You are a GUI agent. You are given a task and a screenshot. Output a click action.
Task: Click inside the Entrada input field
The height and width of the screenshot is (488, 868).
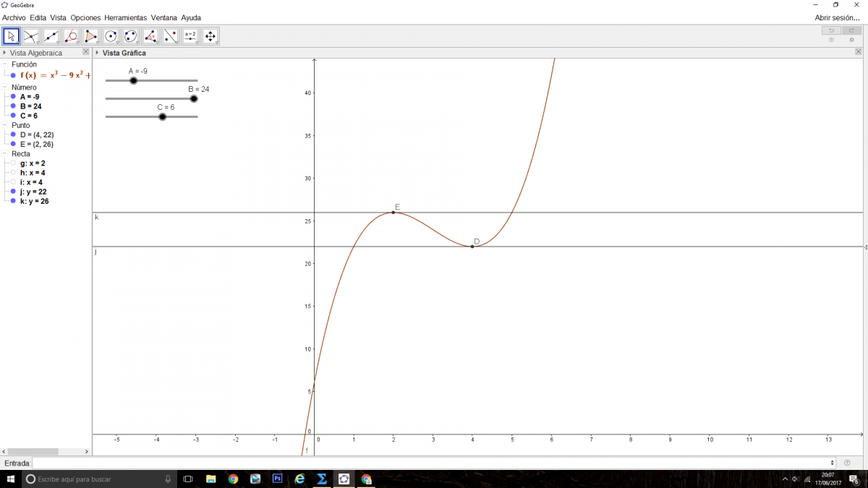433,463
